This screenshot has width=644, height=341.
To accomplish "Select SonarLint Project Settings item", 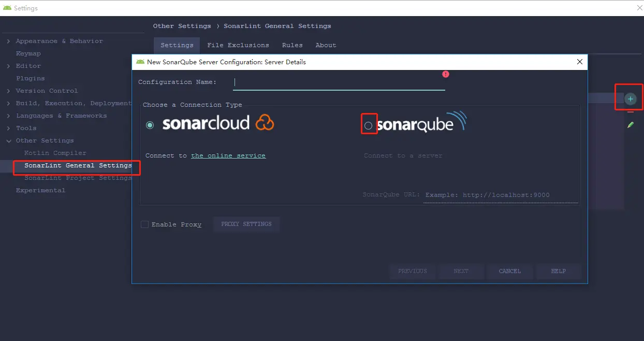I will (x=78, y=178).
